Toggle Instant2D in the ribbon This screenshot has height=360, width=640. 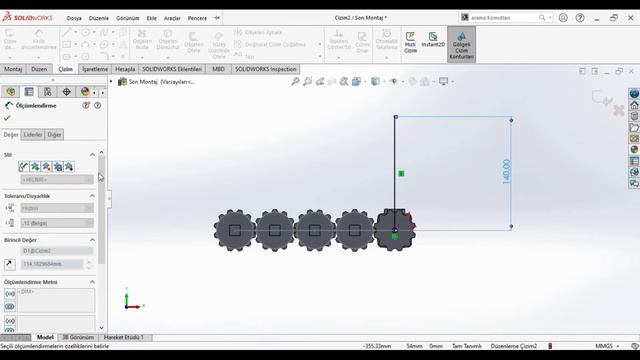click(433, 40)
